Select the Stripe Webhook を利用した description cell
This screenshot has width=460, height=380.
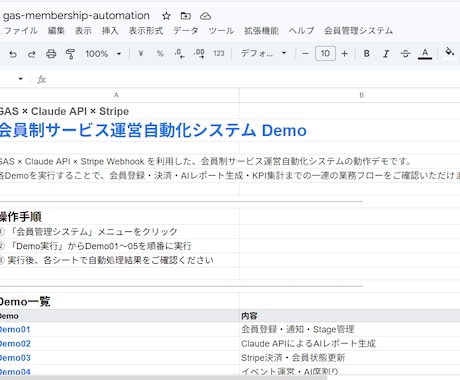coord(119,161)
